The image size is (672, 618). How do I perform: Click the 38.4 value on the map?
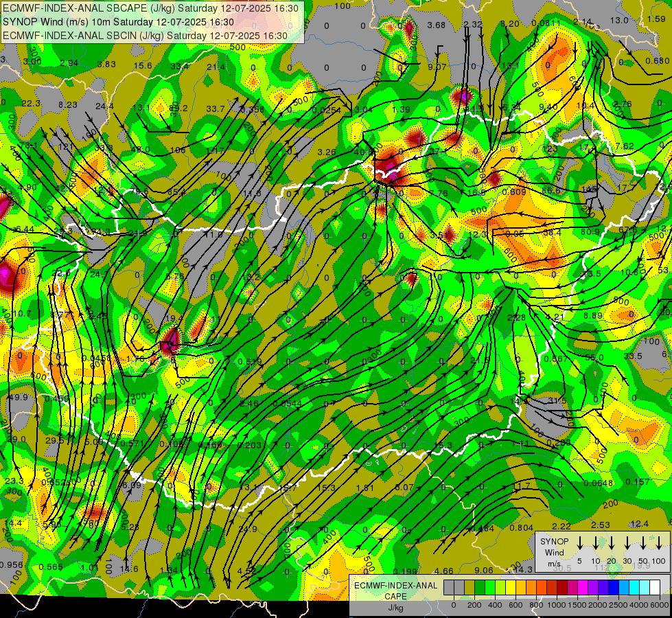(552, 233)
